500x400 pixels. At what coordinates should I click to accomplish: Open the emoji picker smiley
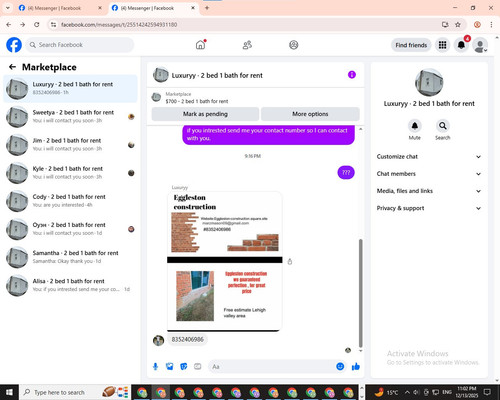340,367
